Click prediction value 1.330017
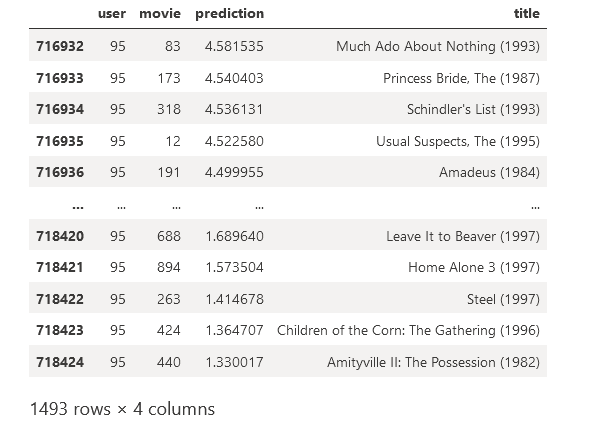 tap(233, 362)
